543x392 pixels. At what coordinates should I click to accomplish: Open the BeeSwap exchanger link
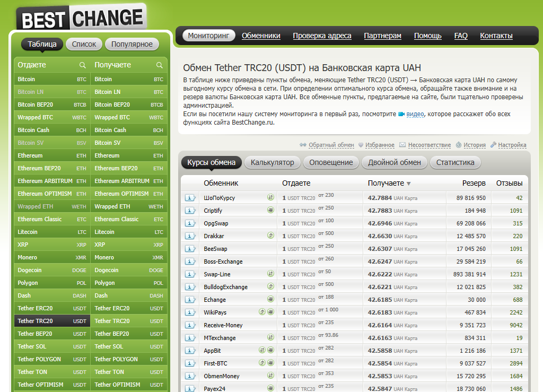216,248
